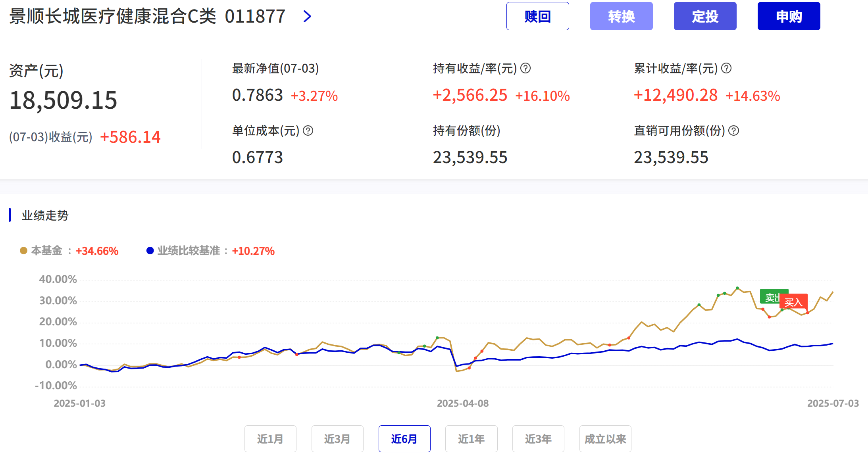868x465 pixels.
Task: Select the 近1月 period tab
Action: point(270,439)
